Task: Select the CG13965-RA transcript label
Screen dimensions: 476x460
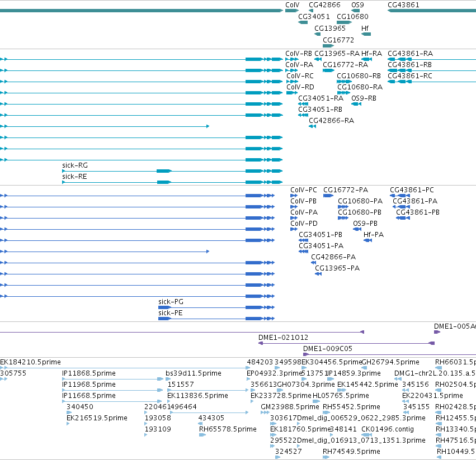Action: (x=337, y=54)
